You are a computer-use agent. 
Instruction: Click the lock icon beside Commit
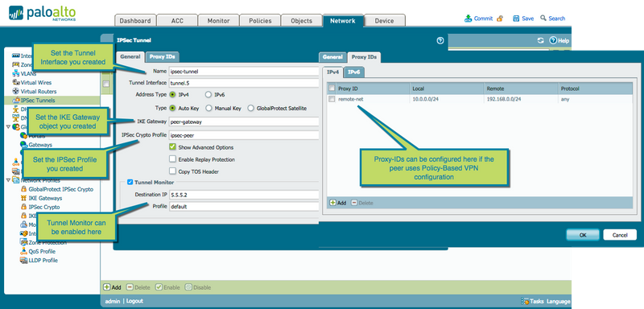coord(500,18)
